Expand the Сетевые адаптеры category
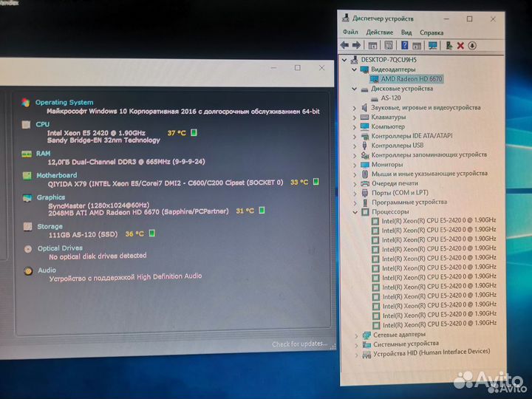 [x=356, y=336]
